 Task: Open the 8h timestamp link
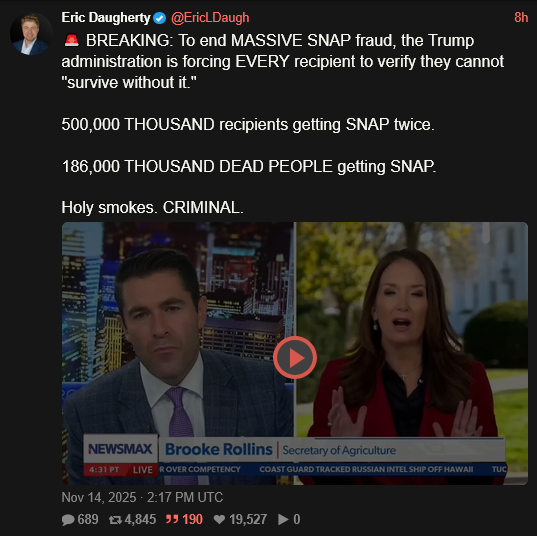click(521, 17)
